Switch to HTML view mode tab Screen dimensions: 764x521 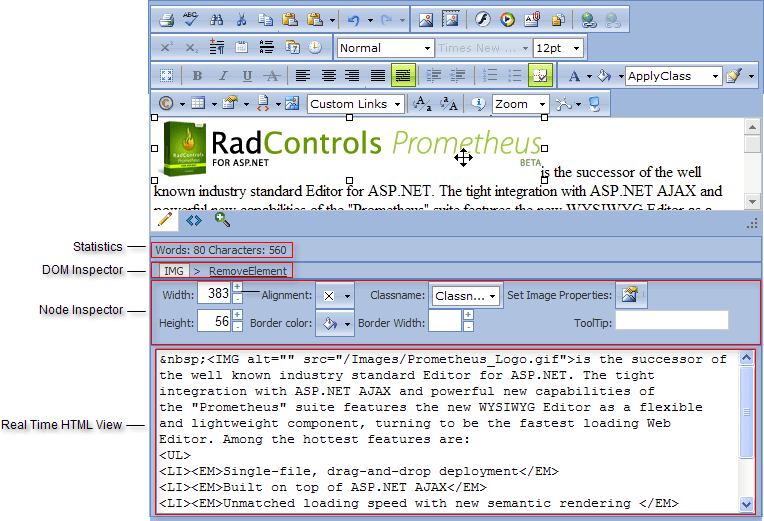tap(194, 220)
